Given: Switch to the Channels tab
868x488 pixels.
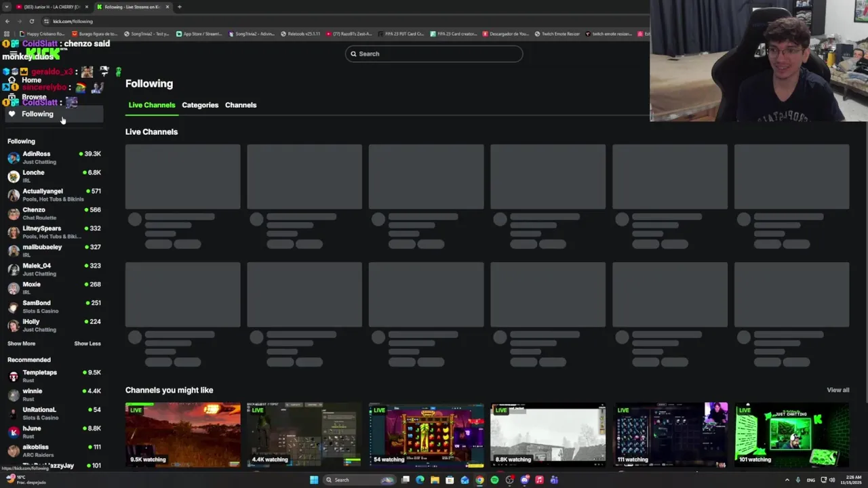Looking at the screenshot, I should coord(241,105).
